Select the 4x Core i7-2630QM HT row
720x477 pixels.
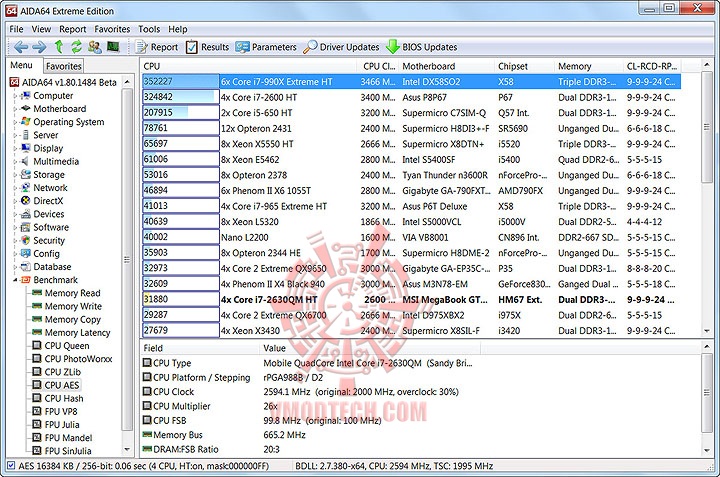411,299
